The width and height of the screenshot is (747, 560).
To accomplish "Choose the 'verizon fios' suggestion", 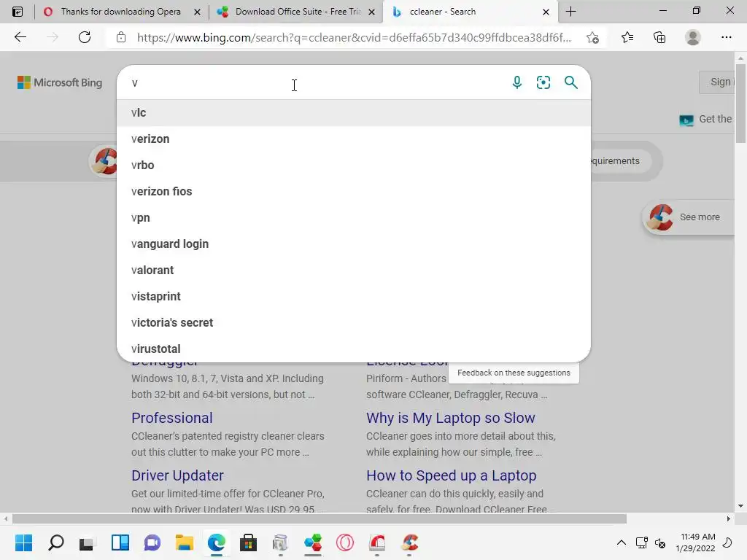I will 354,192.
